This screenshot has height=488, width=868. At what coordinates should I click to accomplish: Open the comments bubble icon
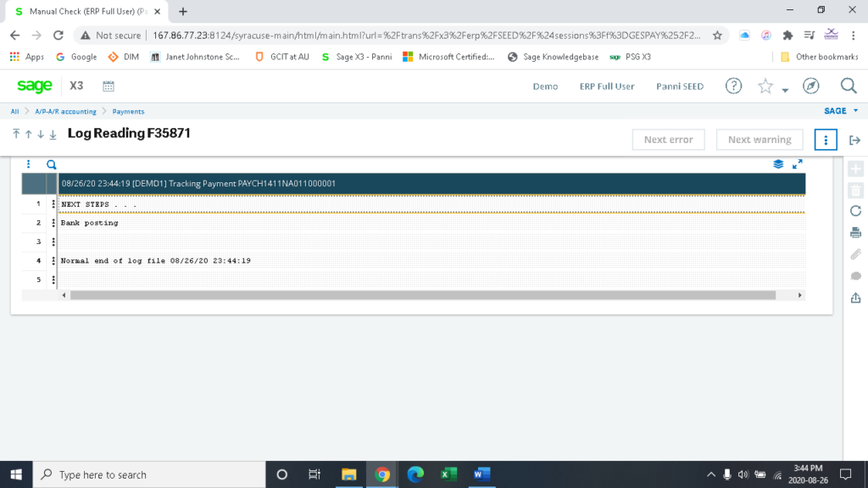[x=856, y=274]
